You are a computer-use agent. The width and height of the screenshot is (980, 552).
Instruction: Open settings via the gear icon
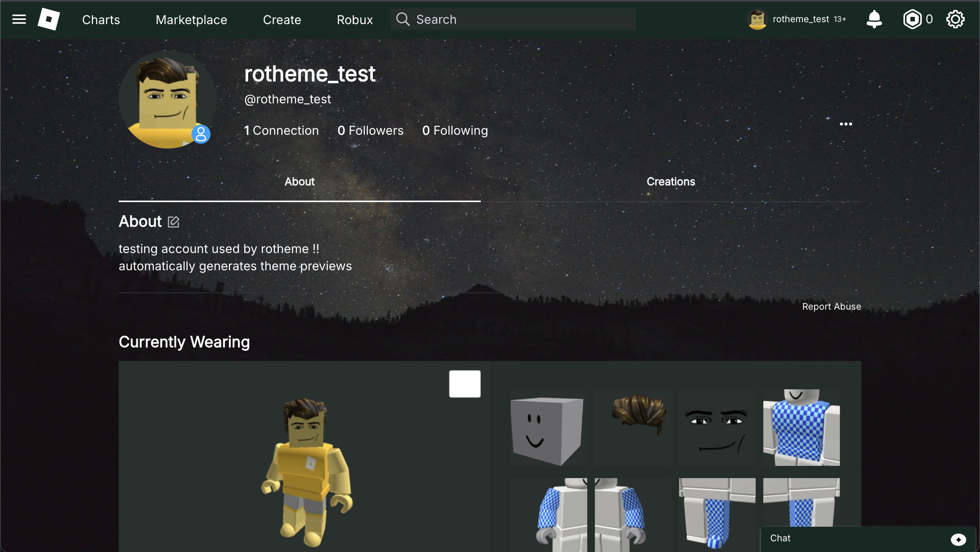pos(956,19)
